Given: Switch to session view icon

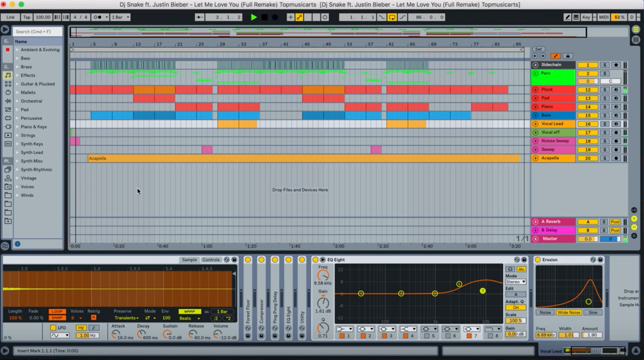Looking at the screenshot, I should tap(636, 40).
